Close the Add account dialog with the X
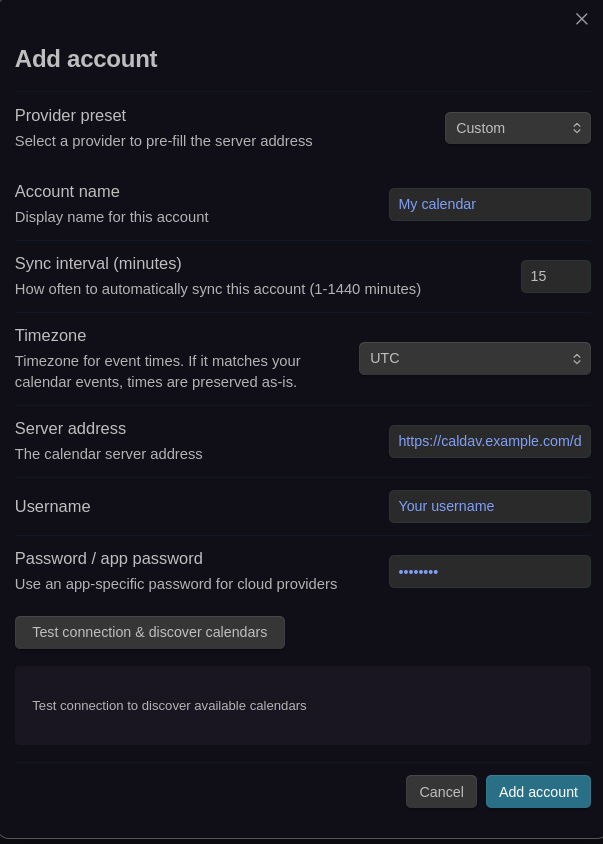This screenshot has width=603, height=844. click(x=581, y=18)
